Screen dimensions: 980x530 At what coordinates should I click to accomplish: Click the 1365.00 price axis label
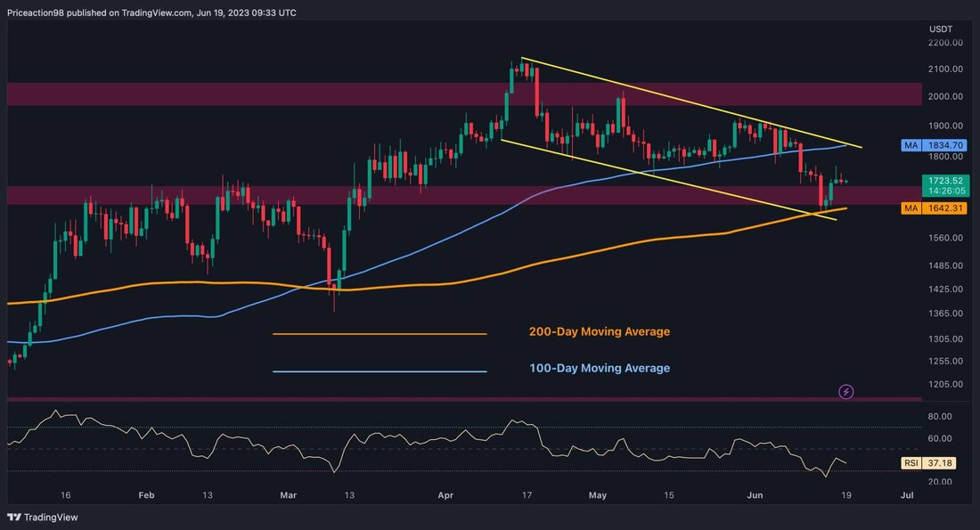tap(945, 314)
